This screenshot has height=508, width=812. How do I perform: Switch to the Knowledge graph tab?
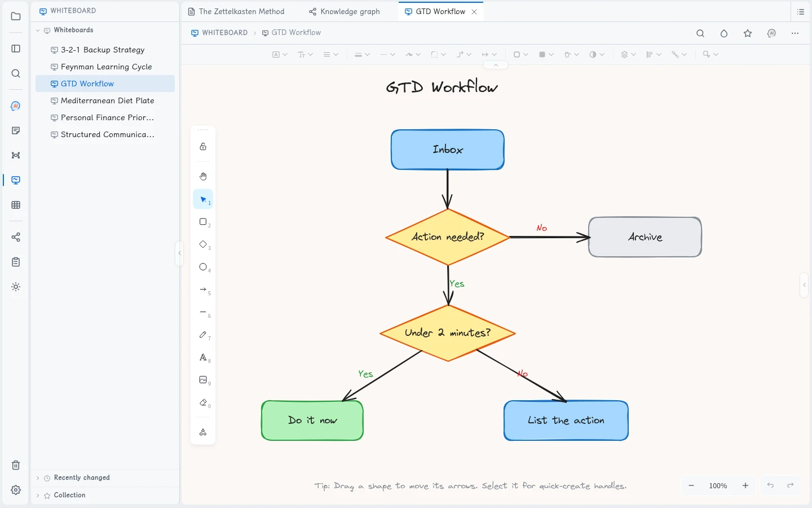[x=345, y=11]
